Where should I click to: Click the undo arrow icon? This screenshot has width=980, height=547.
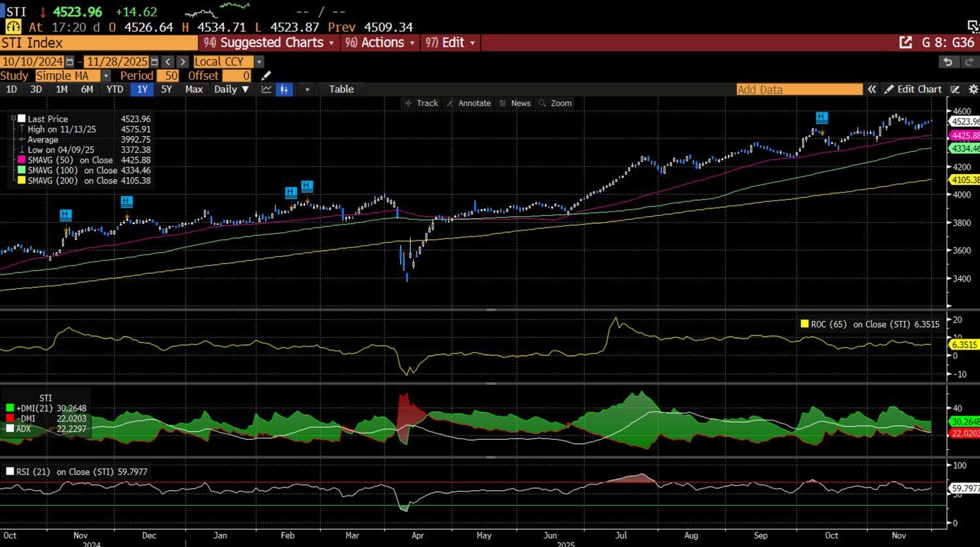click(x=948, y=61)
